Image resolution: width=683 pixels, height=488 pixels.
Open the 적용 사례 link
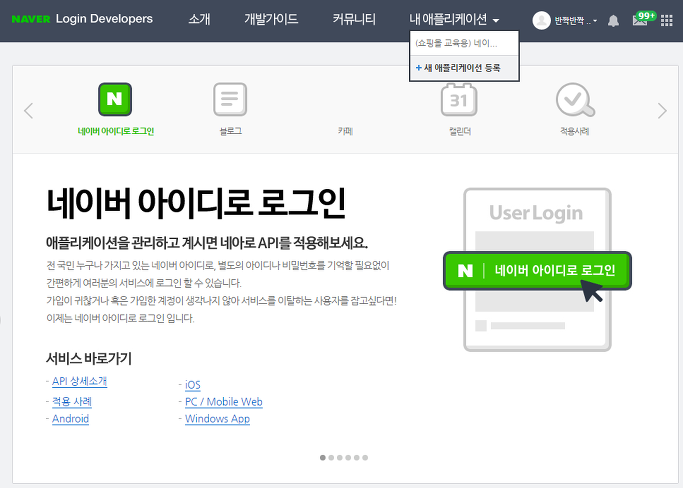tap(72, 401)
